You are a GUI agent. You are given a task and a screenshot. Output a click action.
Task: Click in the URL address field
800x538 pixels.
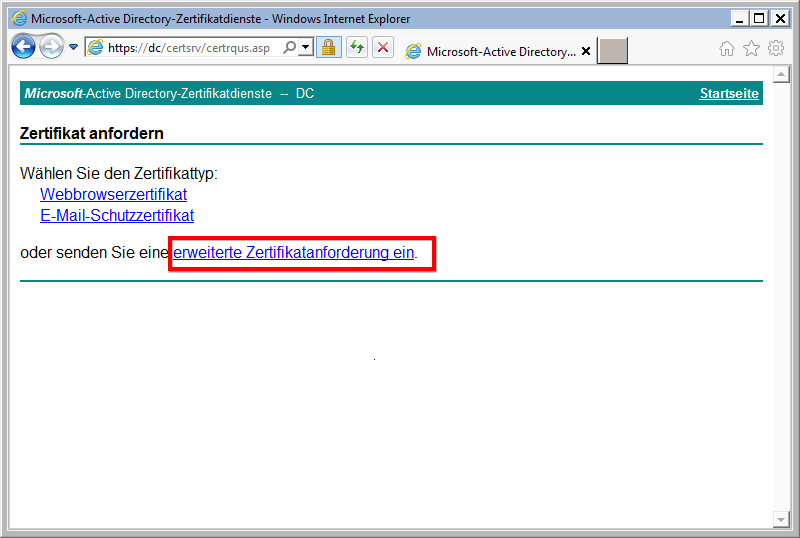coord(190,48)
